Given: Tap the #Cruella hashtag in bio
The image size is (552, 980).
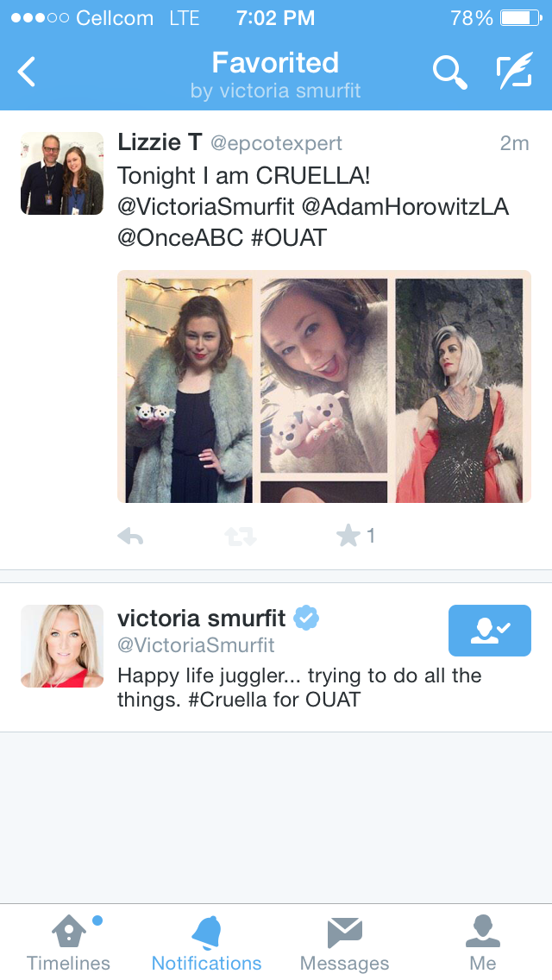Looking at the screenshot, I should point(228,700).
